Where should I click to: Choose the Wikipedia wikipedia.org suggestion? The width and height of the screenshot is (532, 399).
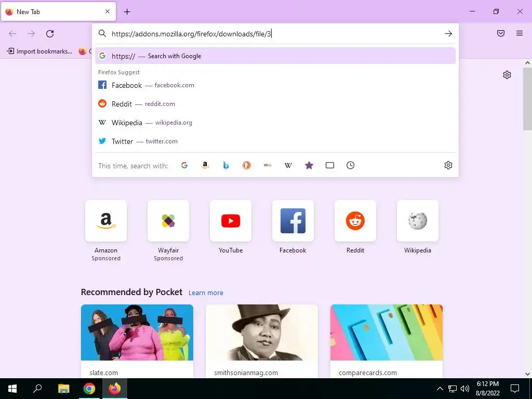[x=275, y=123]
